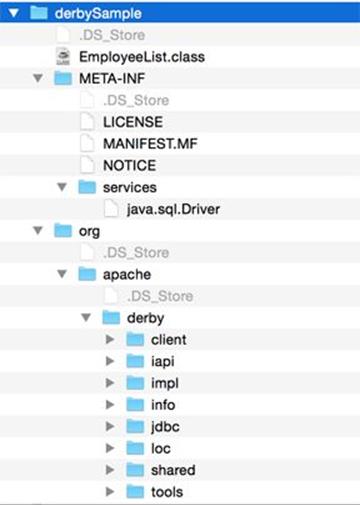Image resolution: width=360 pixels, height=505 pixels.
Task: Select the jdbc folder name
Action: coord(165,427)
